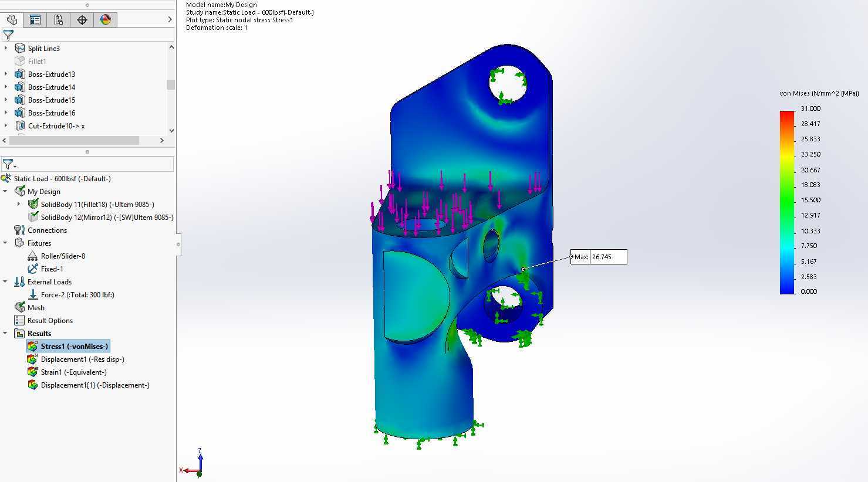This screenshot has height=482, width=868.
Task: Select the Boss-Extrude16 feature icon
Action: click(20, 113)
